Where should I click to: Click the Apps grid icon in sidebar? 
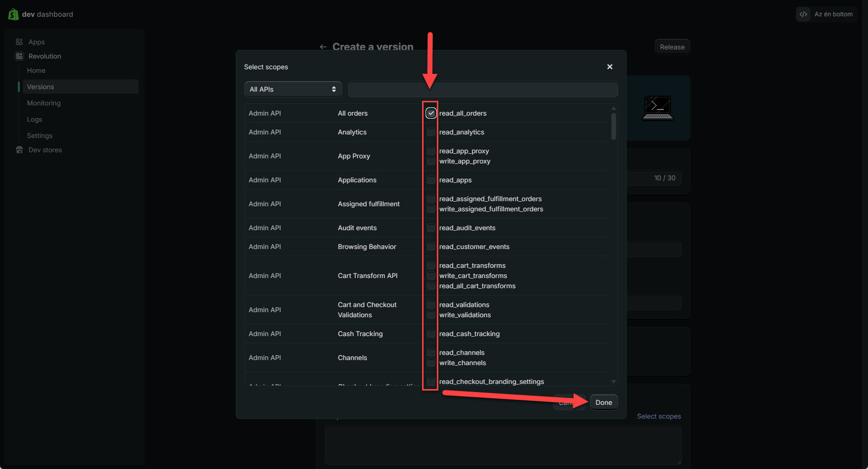[19, 42]
